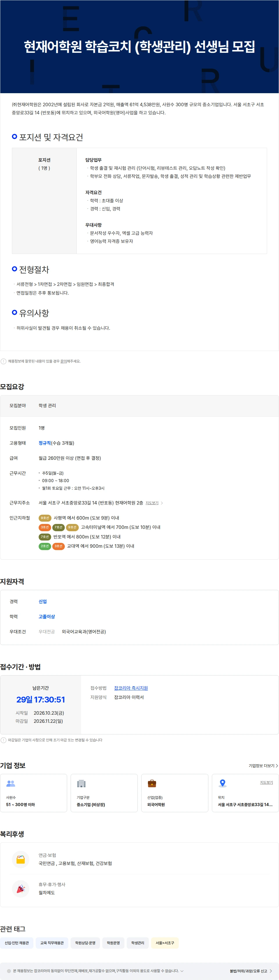Select the 학생관리 tag

point(138,943)
